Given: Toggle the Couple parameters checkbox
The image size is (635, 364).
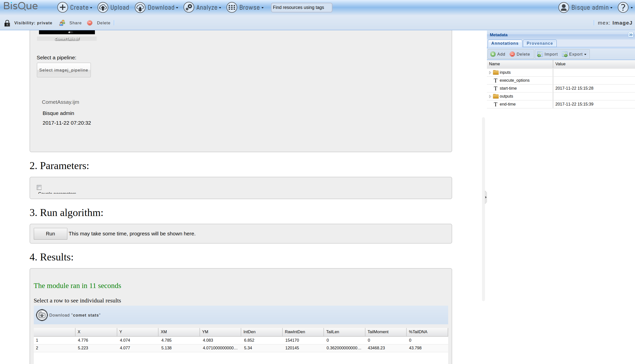Looking at the screenshot, I should click(39, 187).
